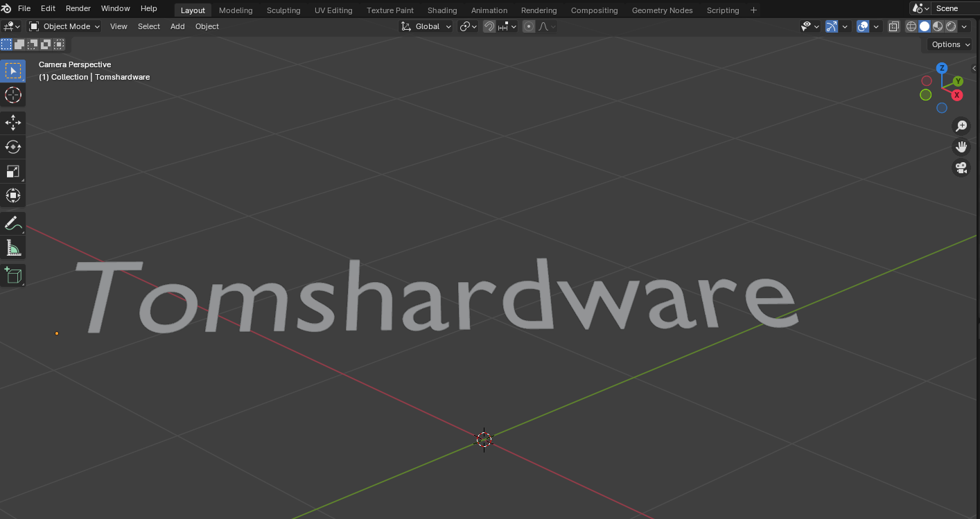Switch to material preview shading
This screenshot has height=519, width=980.
(x=938, y=26)
